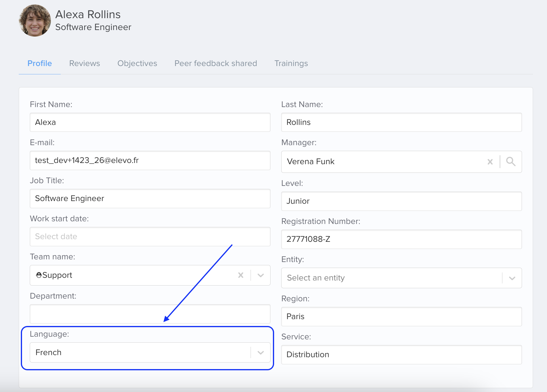Viewport: 547px width, 392px height.
Task: Click the First Name: label
Action: coord(51,104)
